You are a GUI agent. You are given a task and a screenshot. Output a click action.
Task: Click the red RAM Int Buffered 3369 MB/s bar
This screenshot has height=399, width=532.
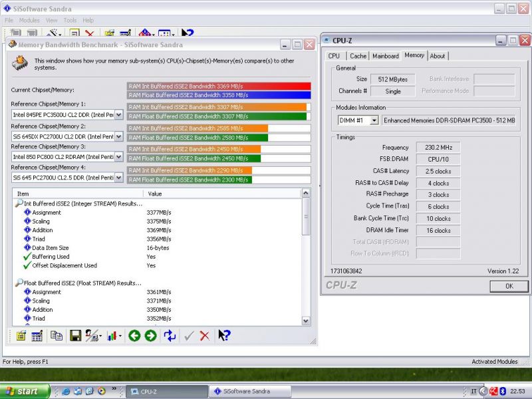tap(219, 86)
